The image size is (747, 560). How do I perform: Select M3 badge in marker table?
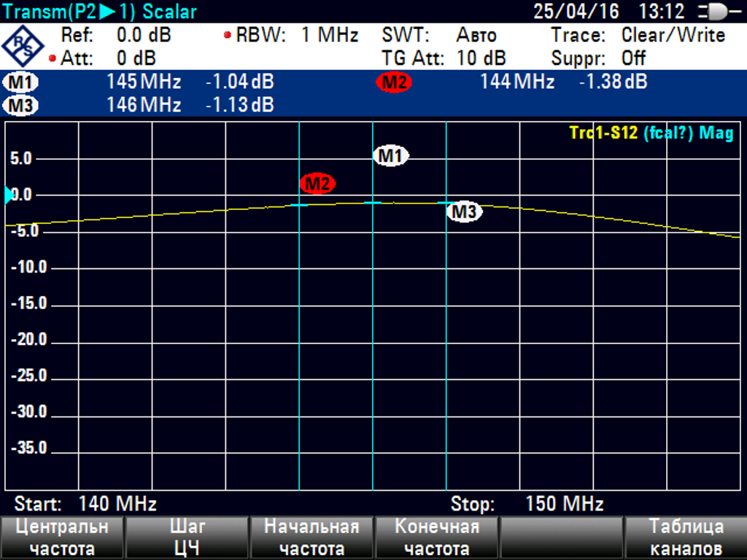pyautogui.click(x=21, y=106)
